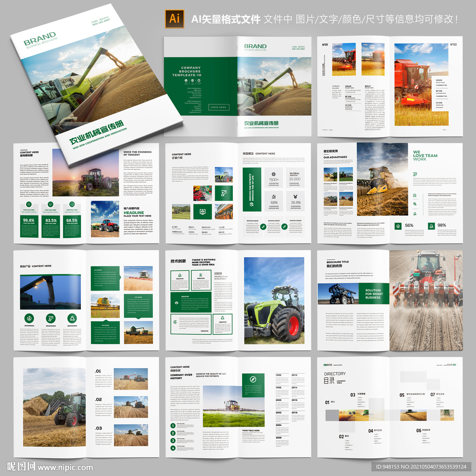Click the bar chart icon above 68%
Screen dimensions: 476x476
[x=273, y=197]
